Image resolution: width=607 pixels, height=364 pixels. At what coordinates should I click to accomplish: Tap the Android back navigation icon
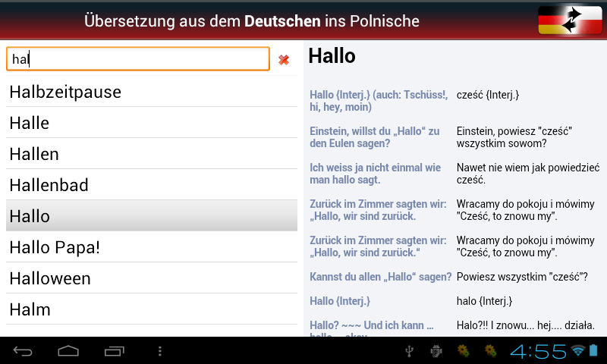(23, 351)
